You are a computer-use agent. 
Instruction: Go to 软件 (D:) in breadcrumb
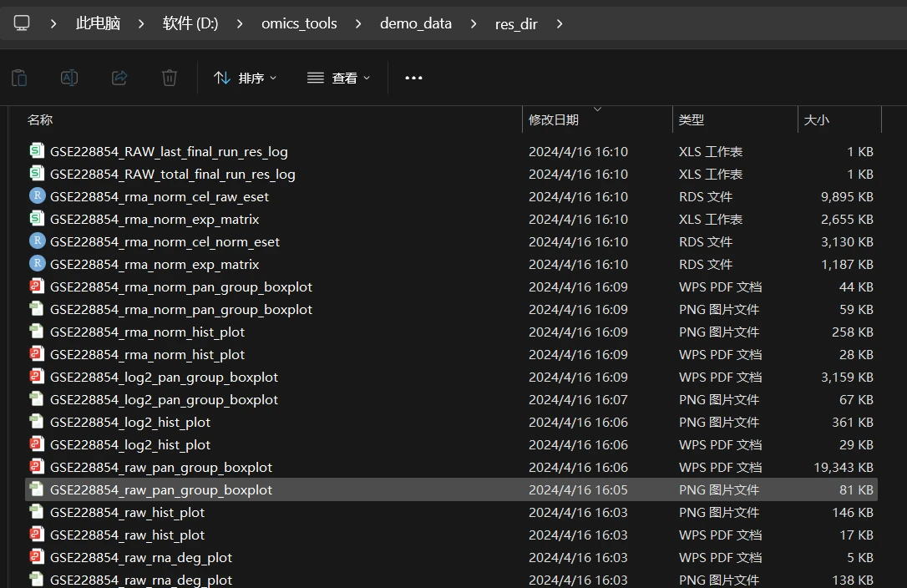[190, 23]
